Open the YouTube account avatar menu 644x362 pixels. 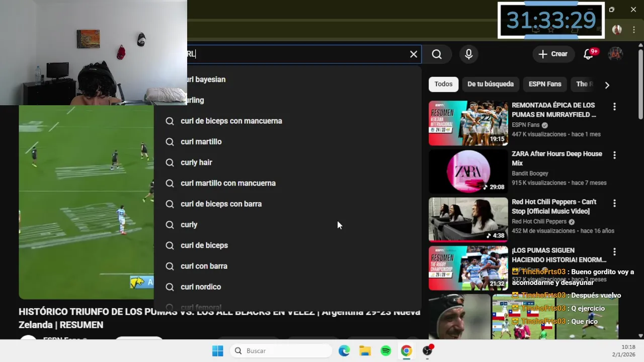click(615, 54)
